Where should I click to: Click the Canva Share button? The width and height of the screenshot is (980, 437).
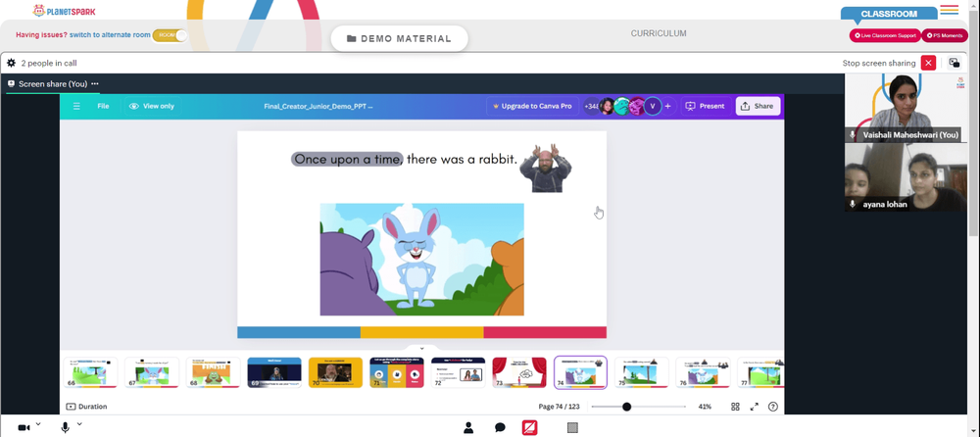tap(758, 106)
